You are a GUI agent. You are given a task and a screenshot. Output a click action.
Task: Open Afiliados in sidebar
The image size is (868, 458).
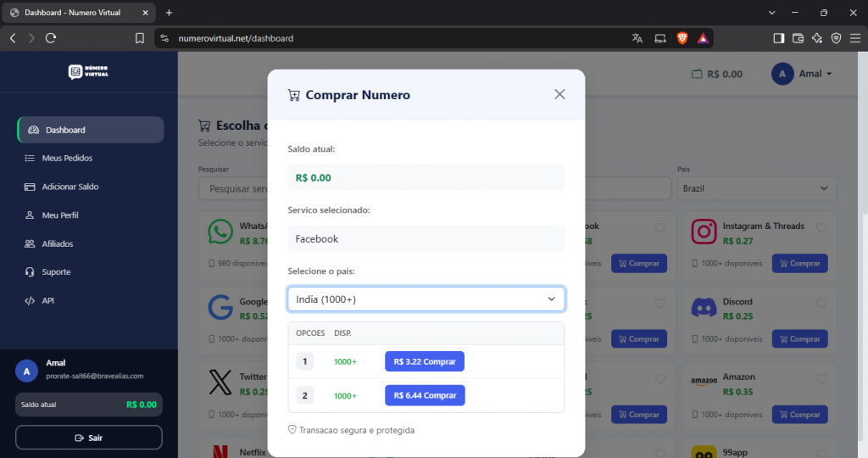(x=49, y=243)
